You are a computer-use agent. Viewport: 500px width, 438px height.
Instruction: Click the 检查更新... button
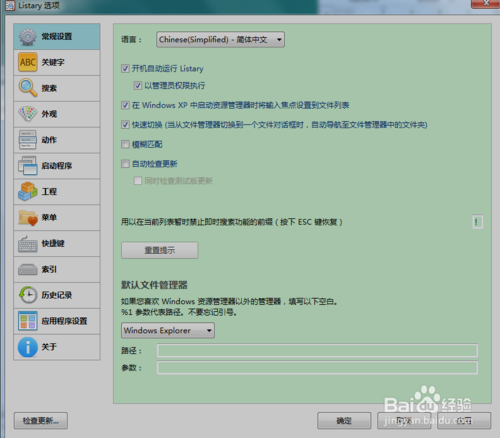point(41,421)
